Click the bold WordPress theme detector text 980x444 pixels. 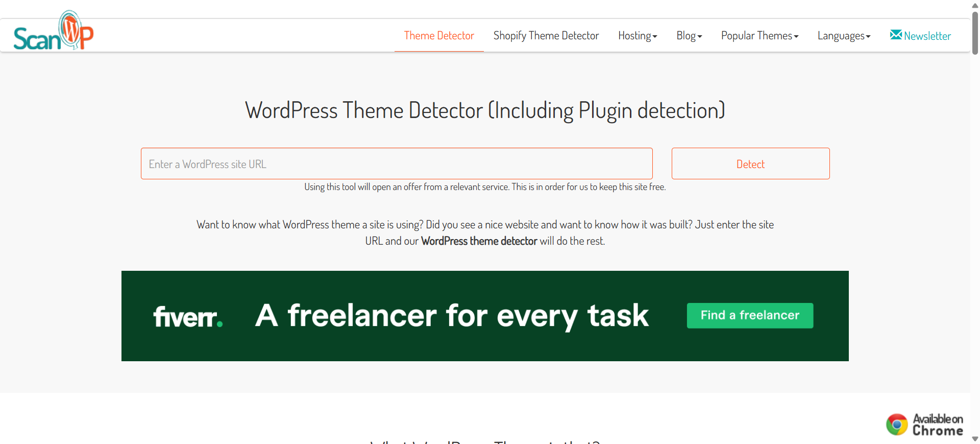[x=479, y=241]
